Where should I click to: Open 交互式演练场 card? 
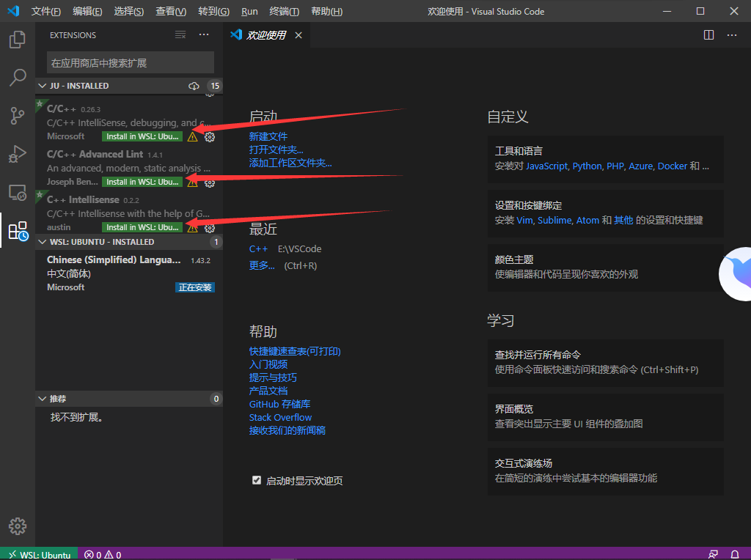605,471
